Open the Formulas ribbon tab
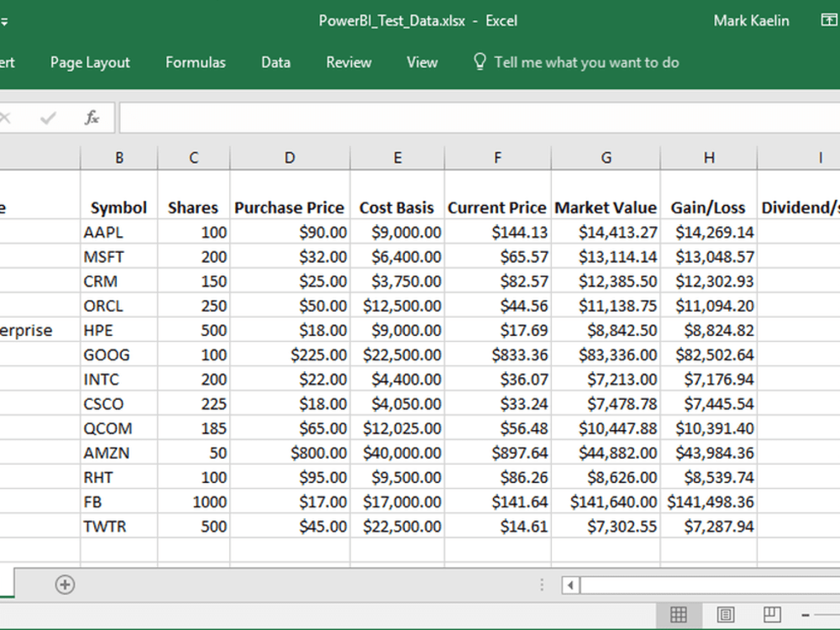 pos(196,63)
